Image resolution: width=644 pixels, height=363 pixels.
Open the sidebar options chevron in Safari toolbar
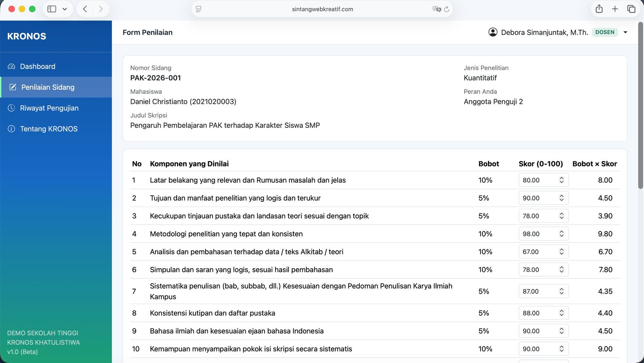click(x=64, y=9)
